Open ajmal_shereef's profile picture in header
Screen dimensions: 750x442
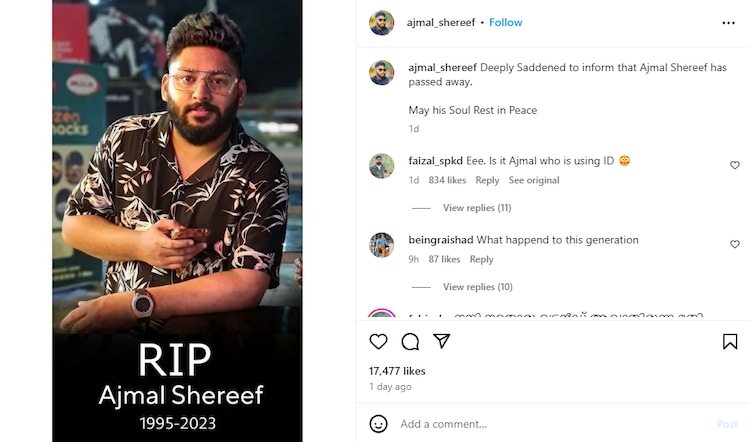point(381,22)
